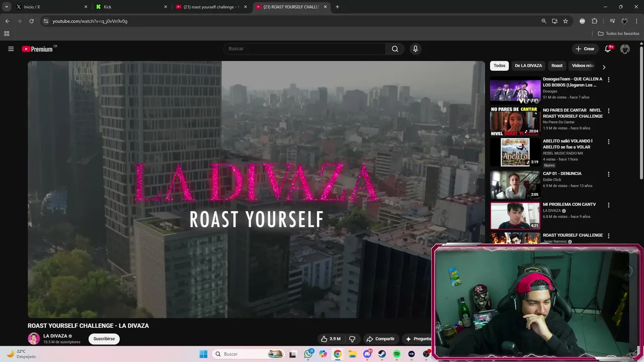
Task: Switch to the Kick browser tab
Action: (131, 7)
